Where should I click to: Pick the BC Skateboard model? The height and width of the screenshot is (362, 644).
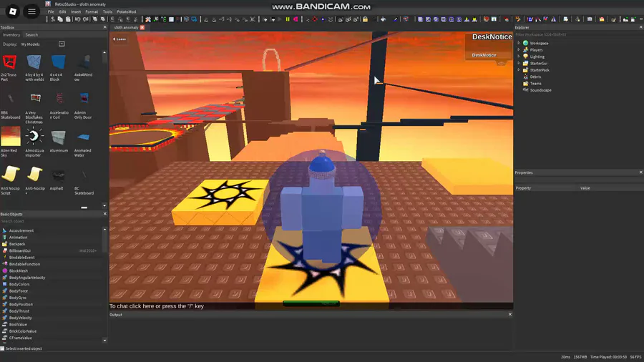[x=84, y=180]
